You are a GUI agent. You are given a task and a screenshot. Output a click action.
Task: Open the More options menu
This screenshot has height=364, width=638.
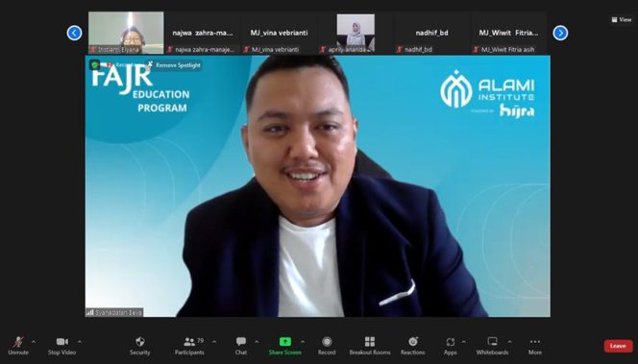[x=535, y=346]
